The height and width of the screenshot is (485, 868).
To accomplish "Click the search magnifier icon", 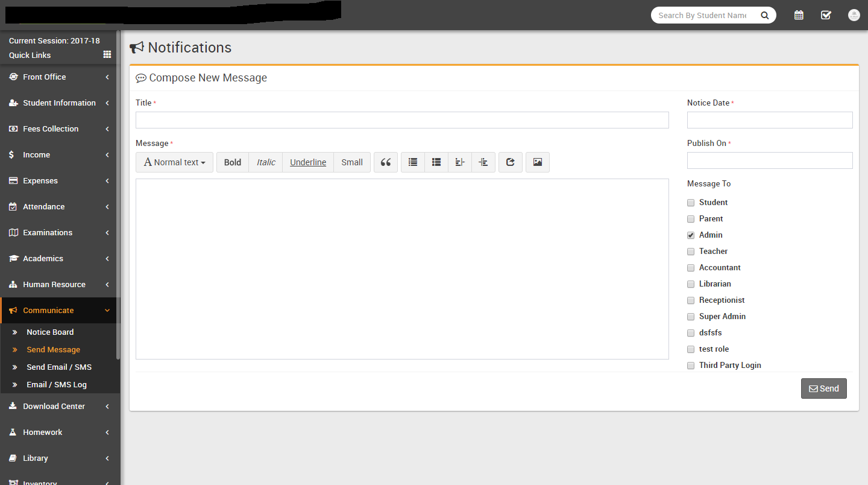I will 764,16.
